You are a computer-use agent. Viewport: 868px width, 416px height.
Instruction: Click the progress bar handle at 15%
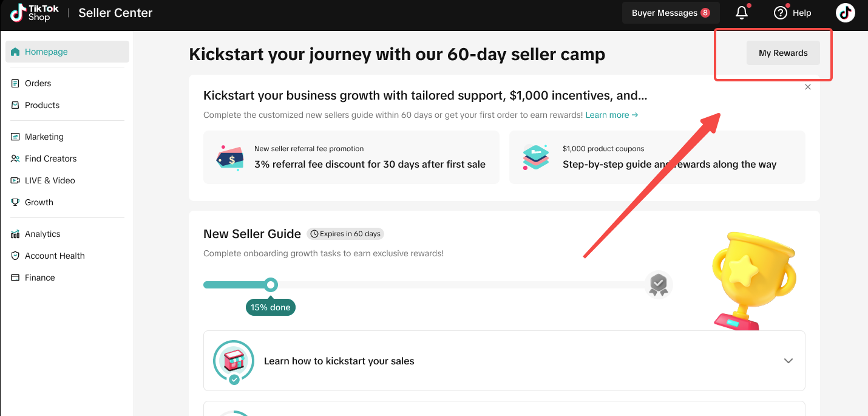(x=271, y=285)
